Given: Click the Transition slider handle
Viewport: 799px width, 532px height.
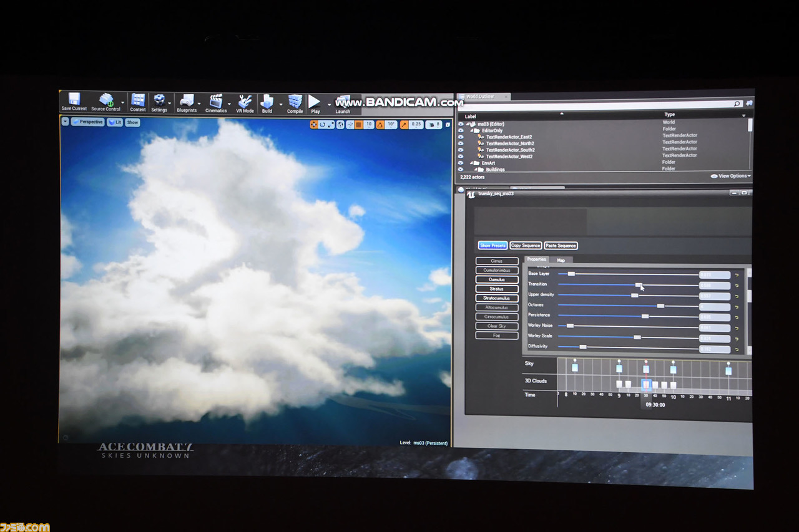Looking at the screenshot, I should click(x=639, y=284).
